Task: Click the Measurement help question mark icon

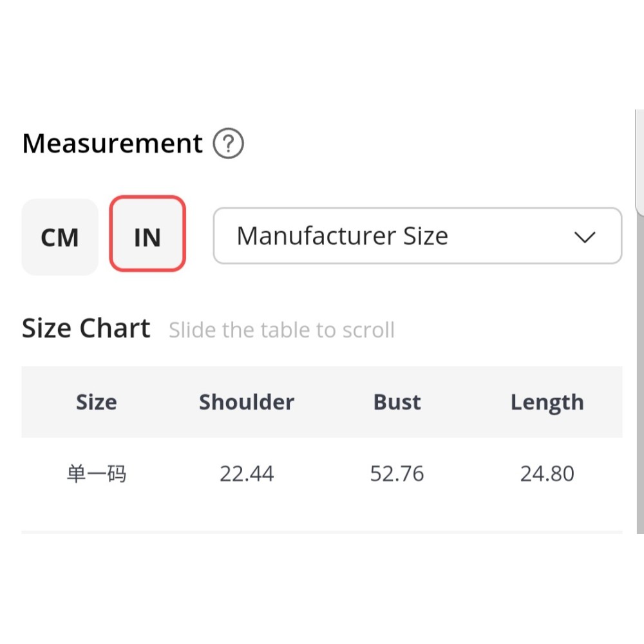Action: pos(228,144)
